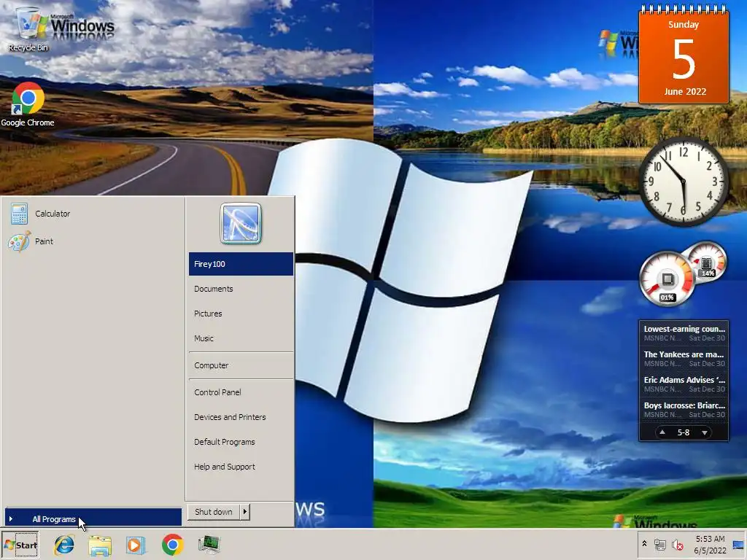The width and height of the screenshot is (747, 560).
Task: Expand All Programs list
Action: click(x=93, y=518)
